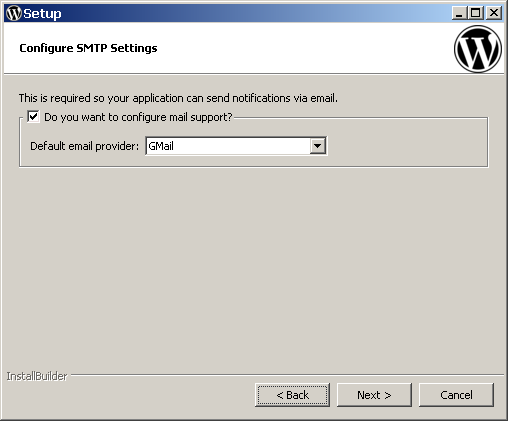
Task: Uncheck the configure mail support checkbox
Action: click(33, 117)
